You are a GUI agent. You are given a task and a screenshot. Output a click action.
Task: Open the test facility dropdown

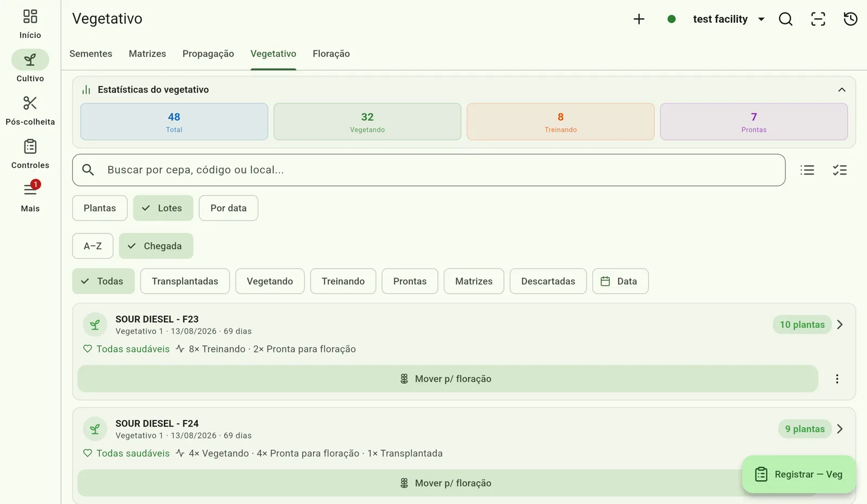click(x=729, y=19)
